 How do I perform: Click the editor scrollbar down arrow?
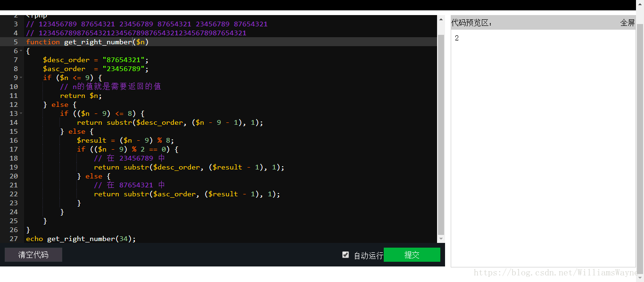441,239
